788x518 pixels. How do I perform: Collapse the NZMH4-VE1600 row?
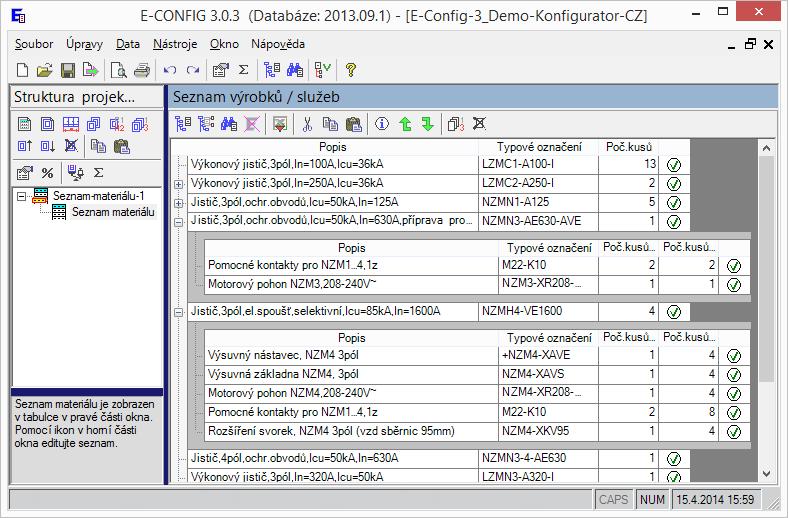point(178,313)
